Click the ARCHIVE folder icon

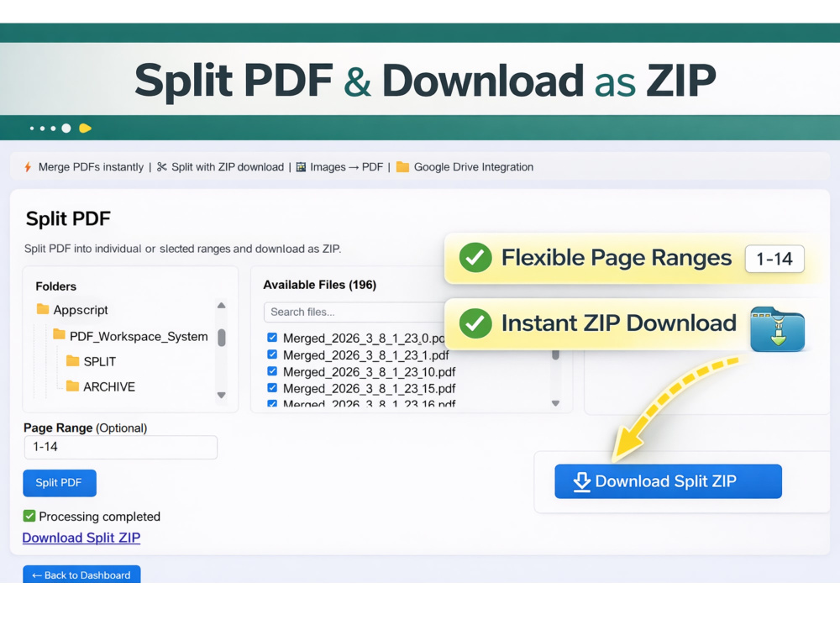73,386
